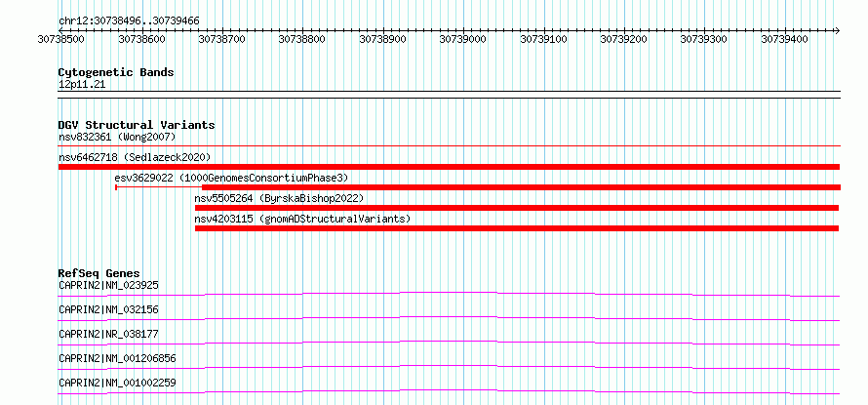Image resolution: width=868 pixels, height=405 pixels.
Task: Click the 30739100 ruler position label
Action: click(x=543, y=39)
